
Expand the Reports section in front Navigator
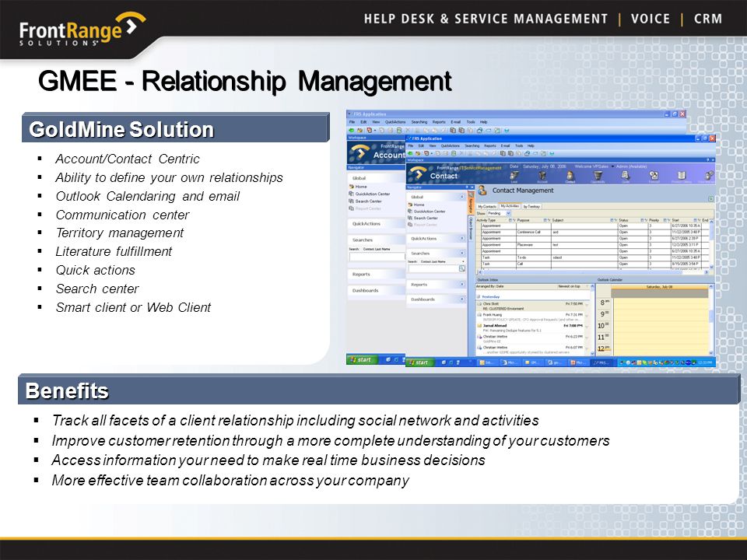coord(461,285)
